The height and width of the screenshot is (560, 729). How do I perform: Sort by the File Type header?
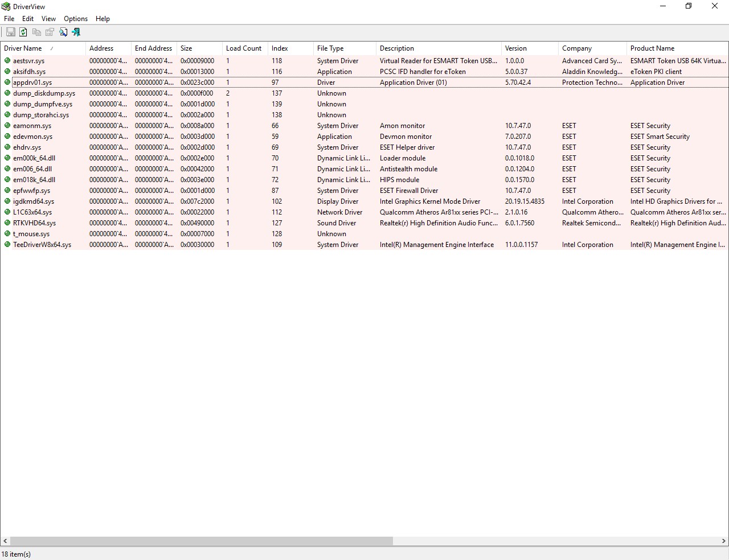[330, 48]
